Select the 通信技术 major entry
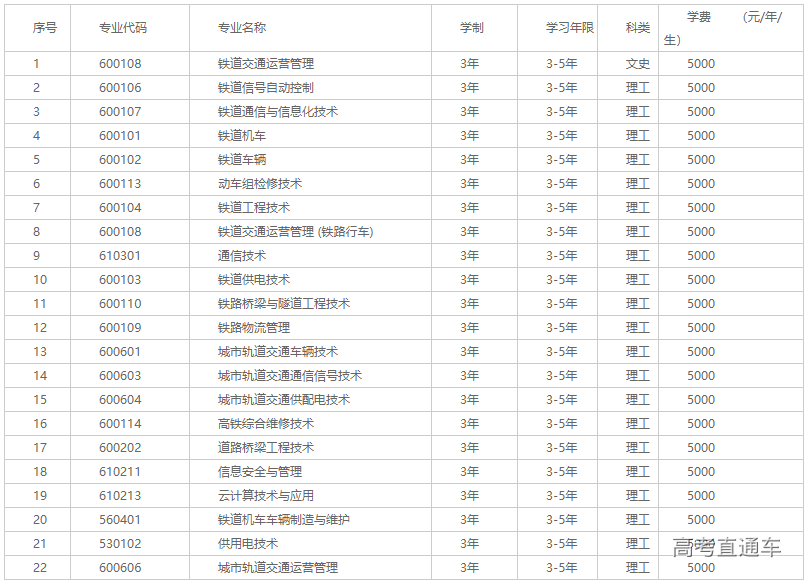The height and width of the screenshot is (587, 810). [x=240, y=255]
